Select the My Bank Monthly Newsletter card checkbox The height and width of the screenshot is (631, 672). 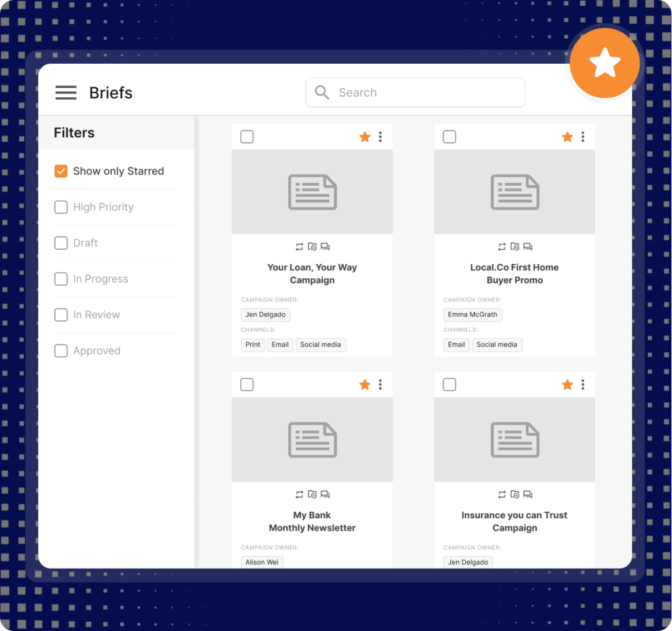tap(247, 385)
